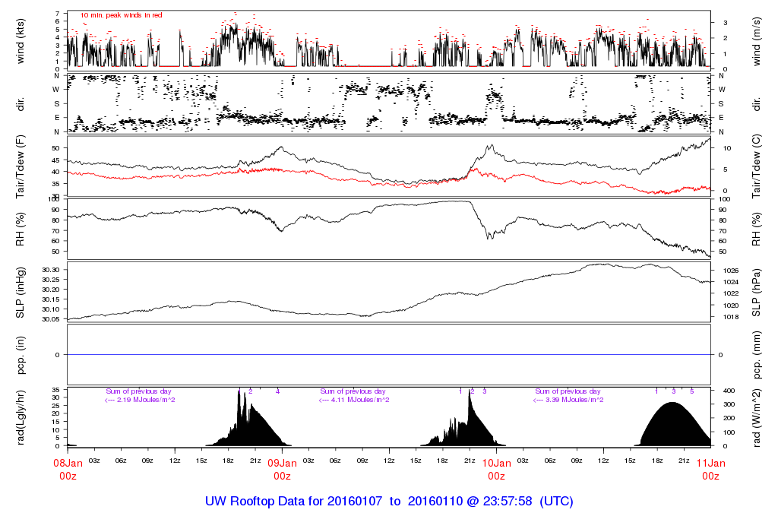This screenshot has width=778, height=532.
Task: Click the 'pcp. (mm)' axis label
Action: coord(757,355)
